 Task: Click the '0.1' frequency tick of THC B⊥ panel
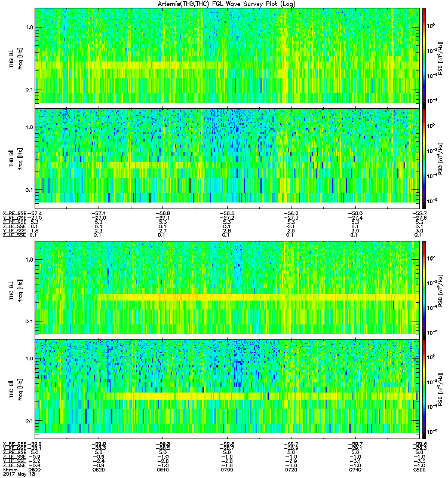[29, 321]
